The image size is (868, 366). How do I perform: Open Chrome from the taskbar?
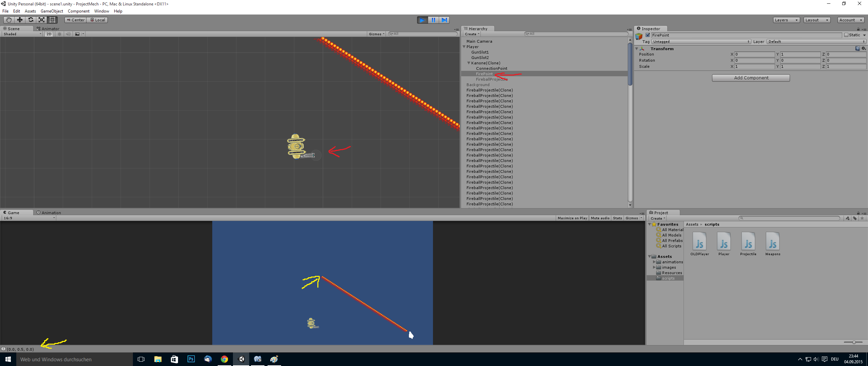pos(224,359)
